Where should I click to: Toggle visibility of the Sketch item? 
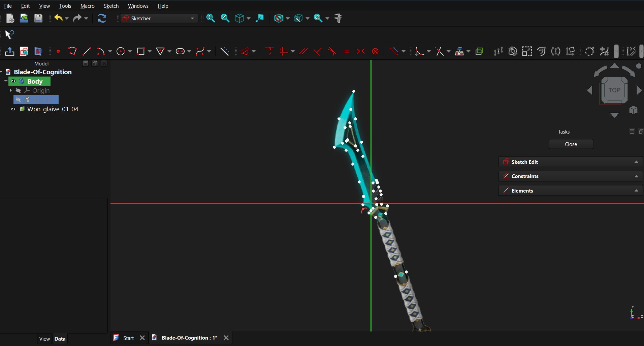point(18,99)
